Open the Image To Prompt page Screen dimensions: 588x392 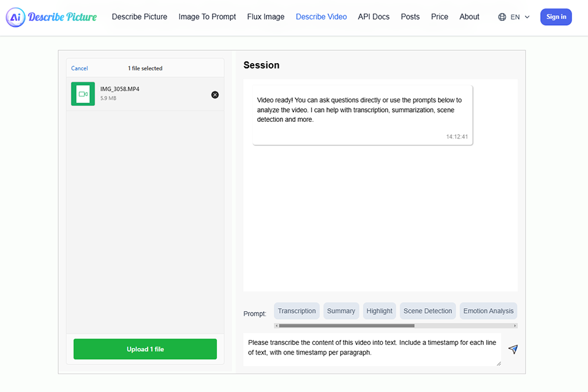[x=207, y=17]
